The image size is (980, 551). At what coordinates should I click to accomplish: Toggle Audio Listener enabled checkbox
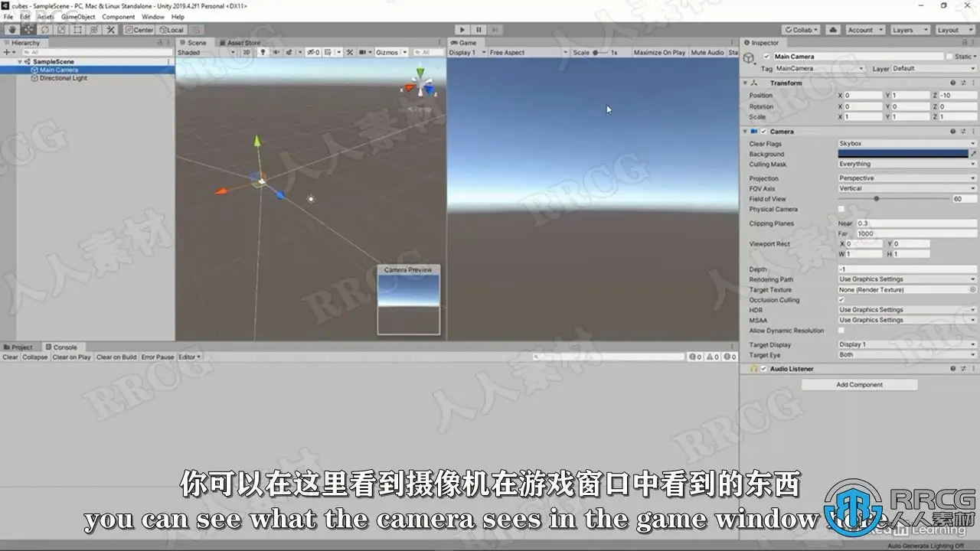[x=763, y=369]
